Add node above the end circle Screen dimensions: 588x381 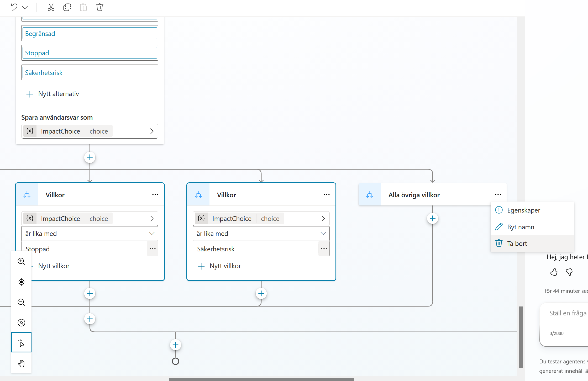pos(176,345)
